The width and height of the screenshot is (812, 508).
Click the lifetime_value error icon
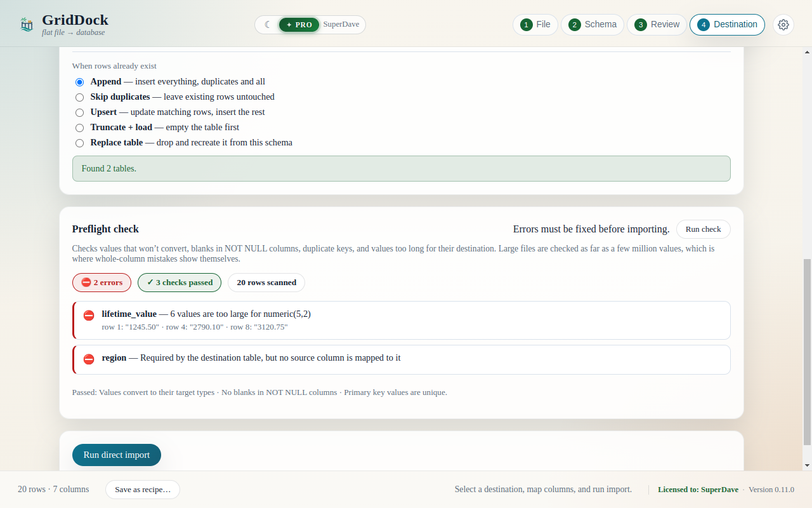click(89, 315)
